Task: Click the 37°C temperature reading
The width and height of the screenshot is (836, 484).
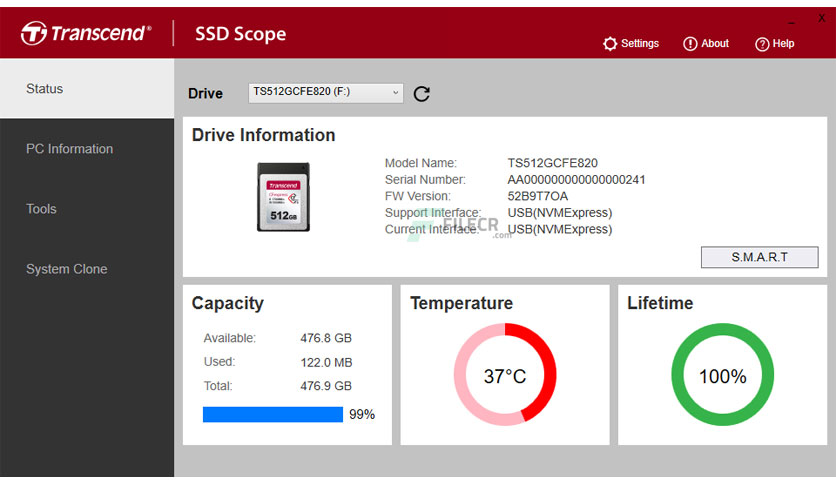Action: (505, 376)
